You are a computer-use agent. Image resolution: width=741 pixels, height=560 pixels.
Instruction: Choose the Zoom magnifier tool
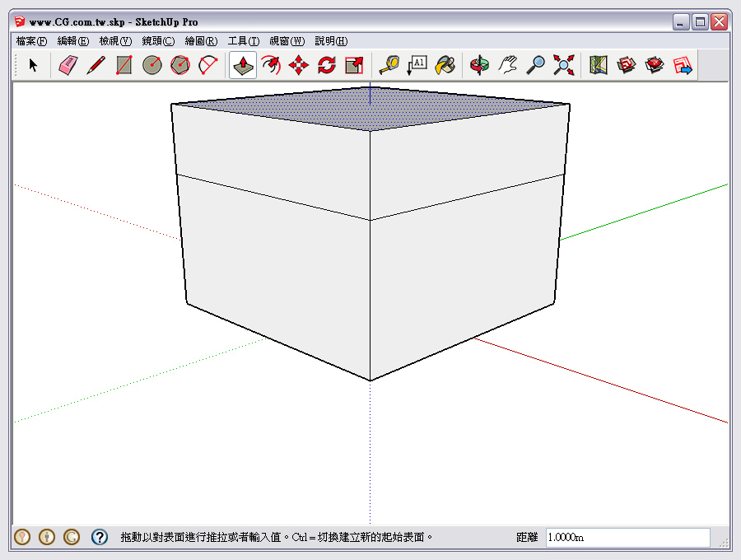point(536,65)
